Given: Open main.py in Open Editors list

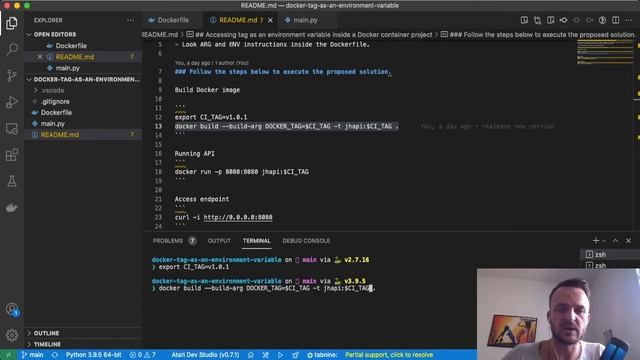Looking at the screenshot, I should pos(67,68).
